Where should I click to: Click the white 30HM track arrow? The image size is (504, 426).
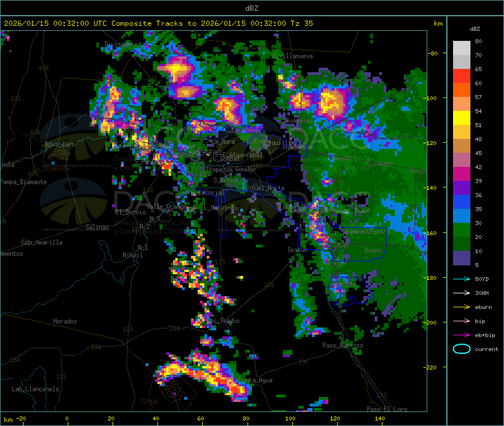[461, 293]
